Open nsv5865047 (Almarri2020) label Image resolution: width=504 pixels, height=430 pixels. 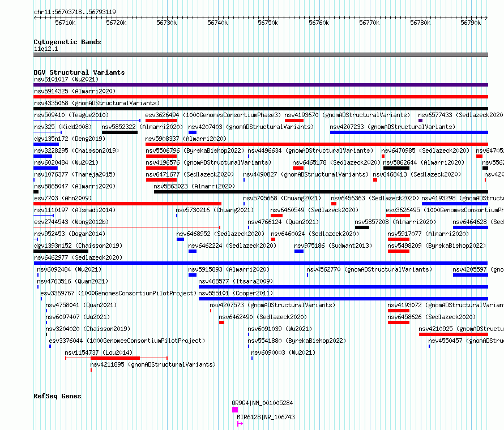click(x=75, y=186)
